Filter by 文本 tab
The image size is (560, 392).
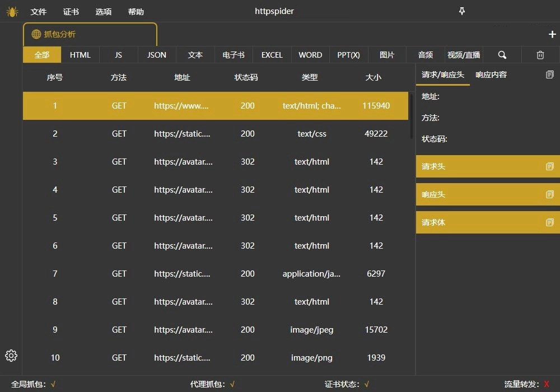tap(195, 55)
